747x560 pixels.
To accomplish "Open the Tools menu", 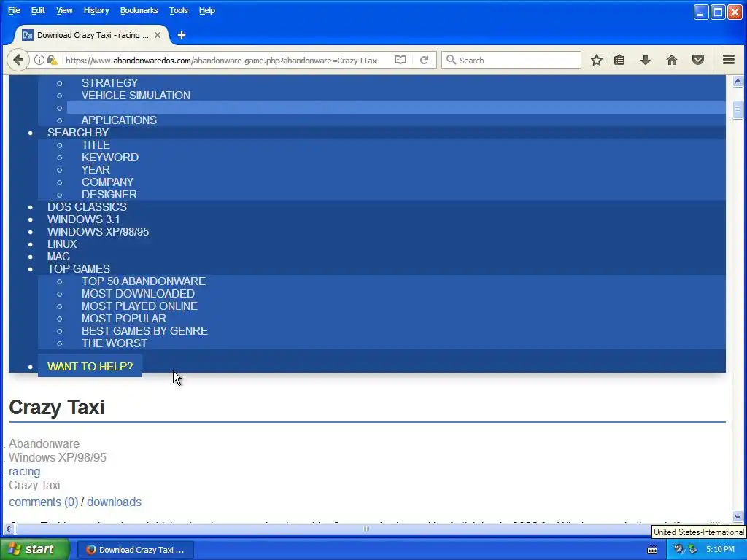I will click(x=179, y=10).
